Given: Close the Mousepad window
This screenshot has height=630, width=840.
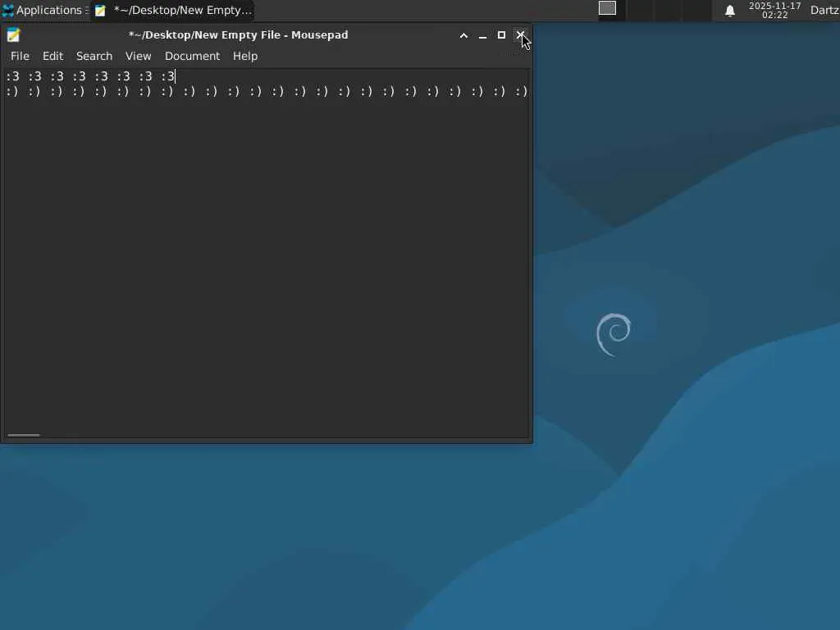Looking at the screenshot, I should tap(520, 35).
